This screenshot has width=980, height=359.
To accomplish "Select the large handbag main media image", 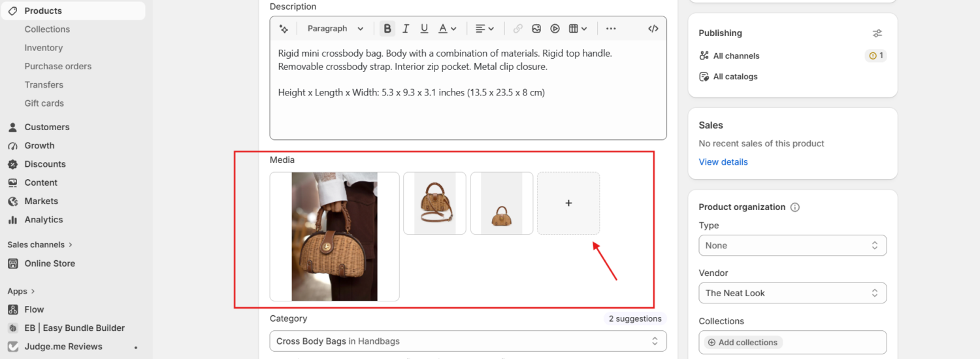I will (335, 237).
